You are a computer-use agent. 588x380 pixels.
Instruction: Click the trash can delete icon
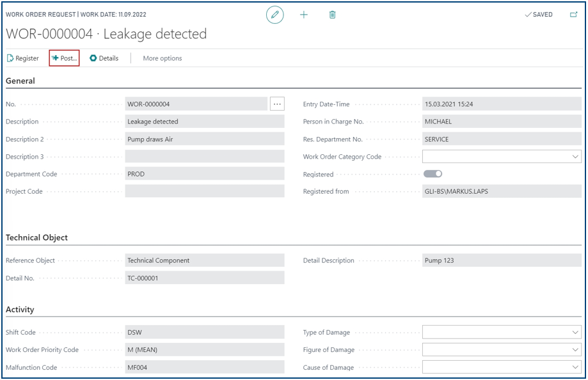pyautogui.click(x=332, y=15)
